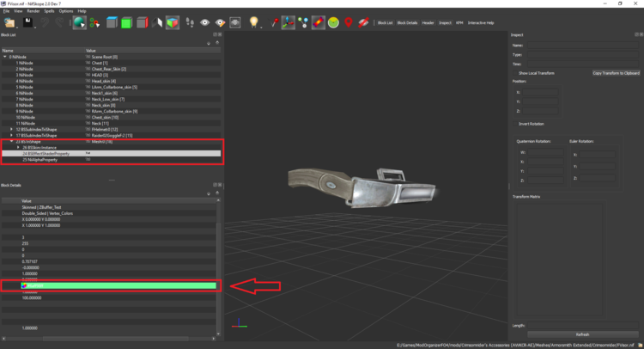The height and width of the screenshot is (349, 644).
Task: Toggle the Inspect panel button
Action: tap(445, 23)
